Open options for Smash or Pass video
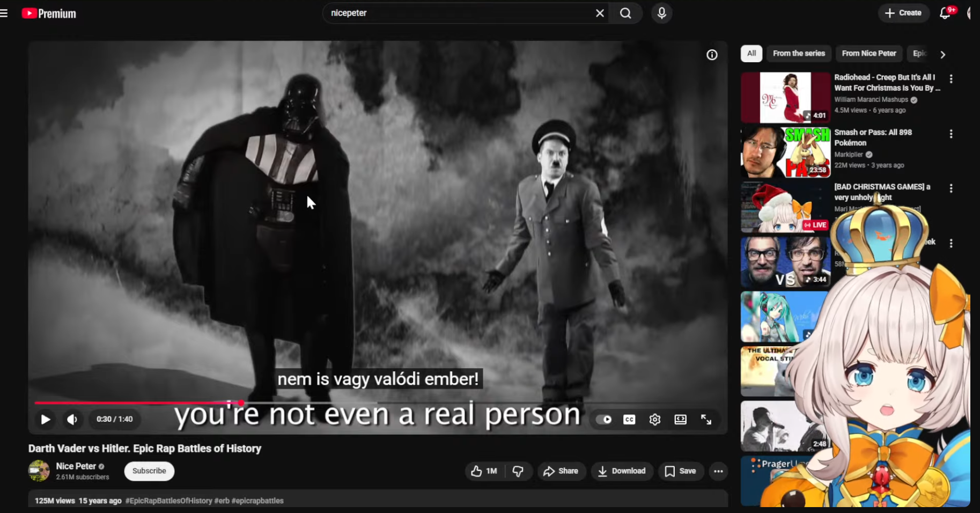The image size is (980, 513). tap(951, 134)
